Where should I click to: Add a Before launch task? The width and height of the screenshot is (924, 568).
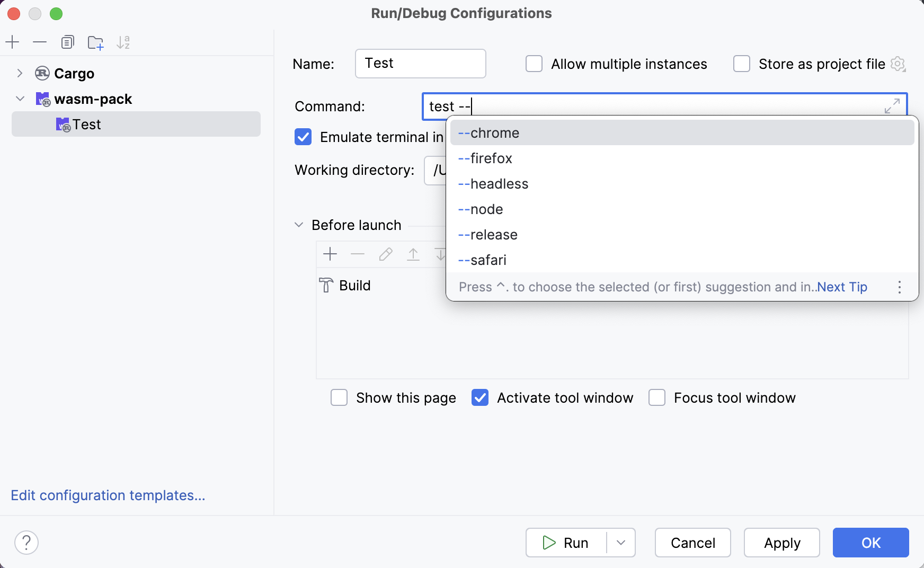point(330,254)
